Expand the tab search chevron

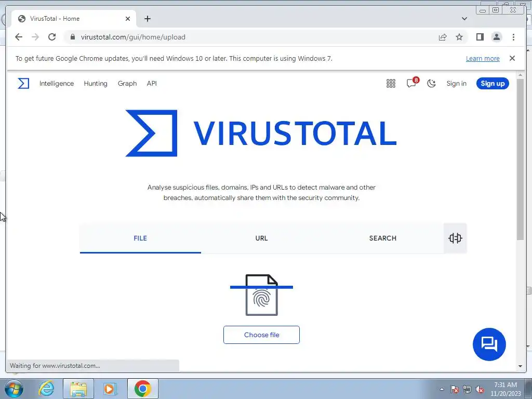[464, 19]
